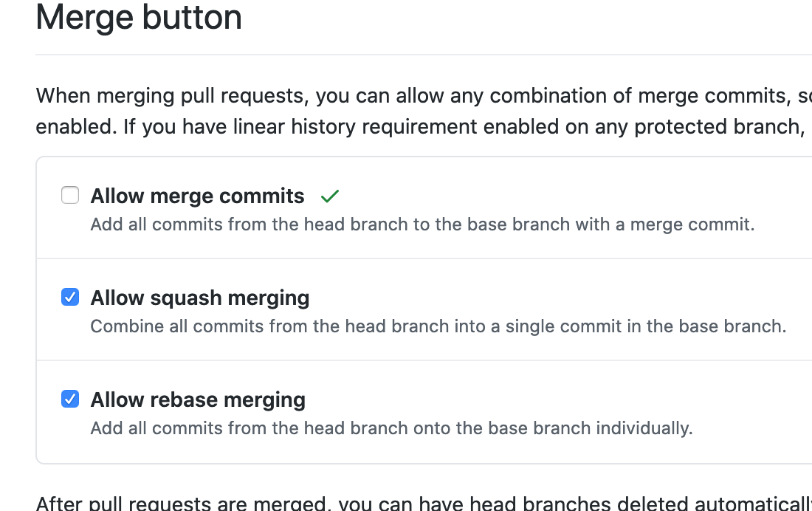Click the divider between squash and rebase rows

(x=424, y=360)
